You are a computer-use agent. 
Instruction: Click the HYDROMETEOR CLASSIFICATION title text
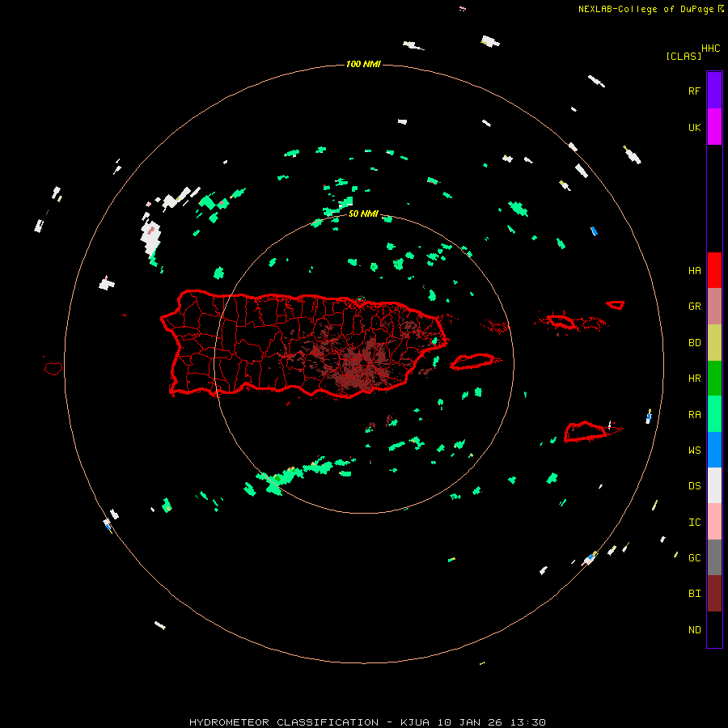click(284, 722)
